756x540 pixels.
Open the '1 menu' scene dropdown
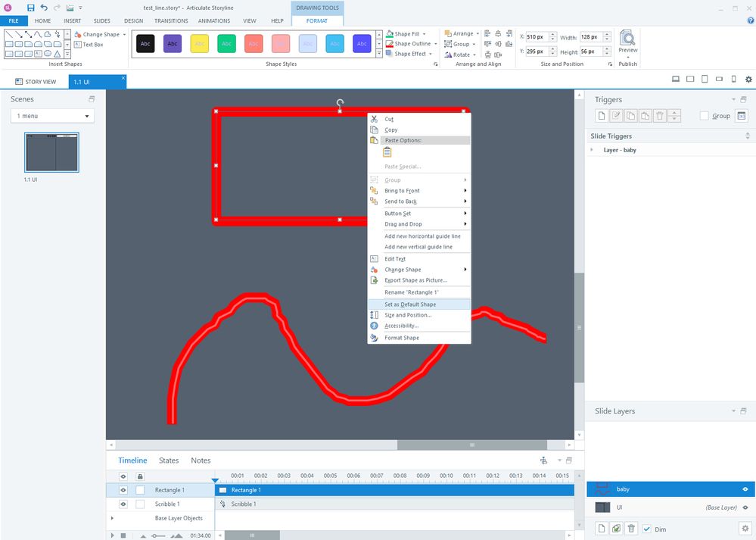[x=52, y=116]
